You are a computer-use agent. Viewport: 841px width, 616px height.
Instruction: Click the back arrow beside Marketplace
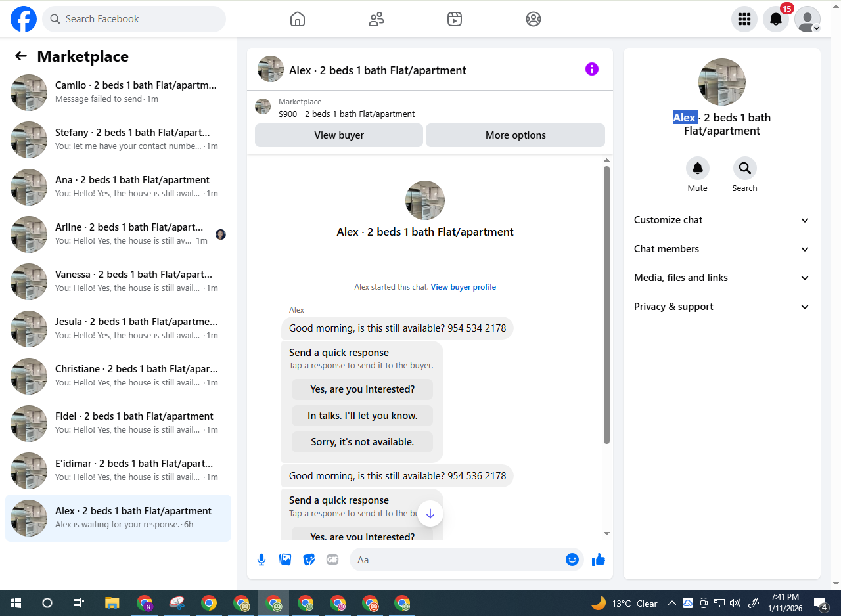[x=21, y=56]
